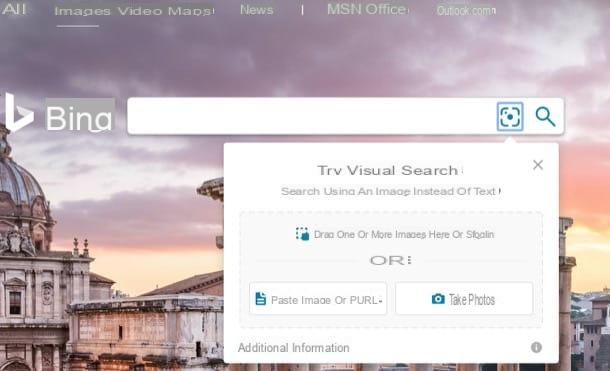Click the Additional Information link
The image size is (610, 371).
pyautogui.click(x=294, y=347)
